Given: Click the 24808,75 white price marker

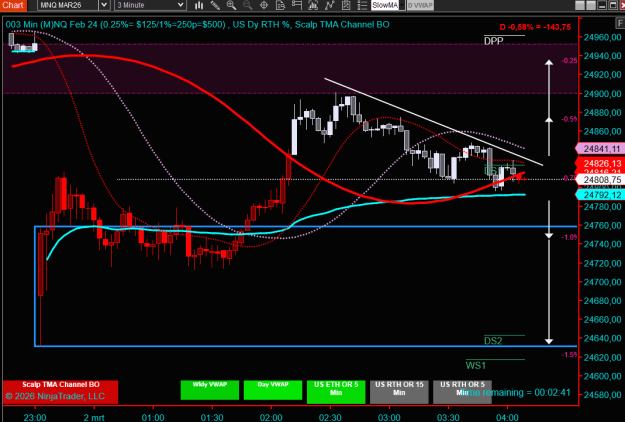Looking at the screenshot, I should (600, 180).
